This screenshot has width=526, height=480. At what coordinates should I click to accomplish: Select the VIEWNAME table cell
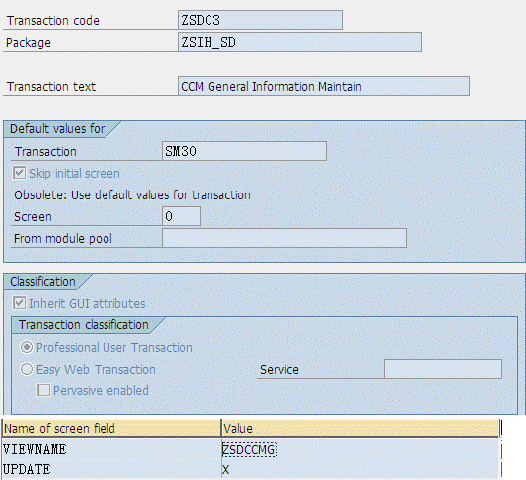111,449
